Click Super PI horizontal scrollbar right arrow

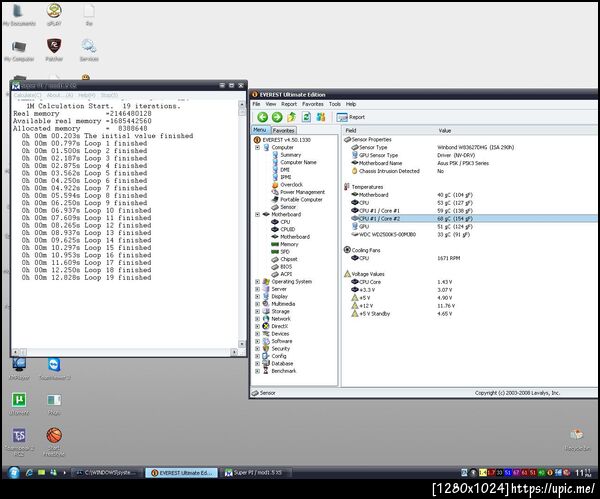(235, 352)
